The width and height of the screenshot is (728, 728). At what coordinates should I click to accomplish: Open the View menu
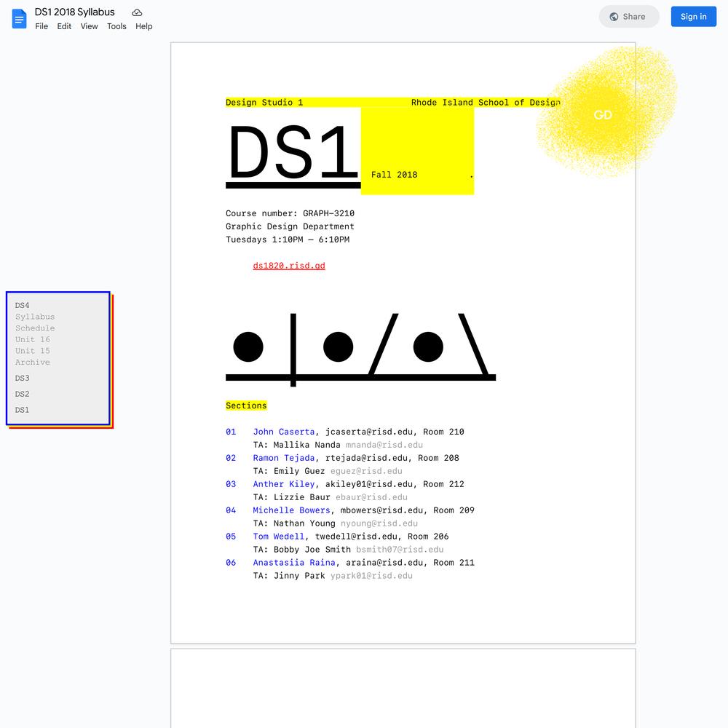point(89,26)
